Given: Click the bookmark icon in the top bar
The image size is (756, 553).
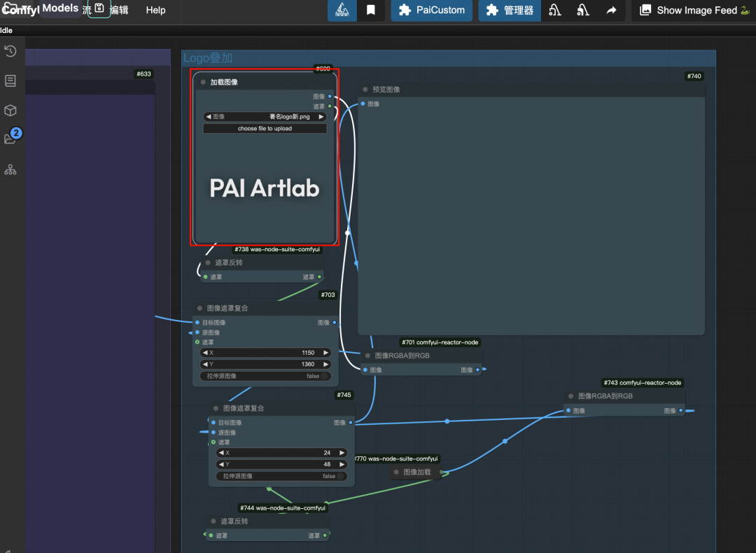Looking at the screenshot, I should [x=371, y=10].
